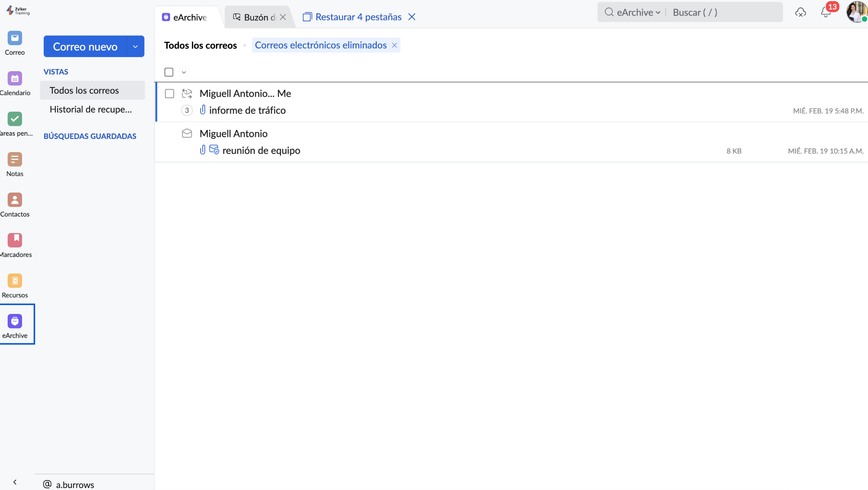Image resolution: width=868 pixels, height=490 pixels.
Task: Open the eArchive search scope dropdown
Action: click(x=638, y=12)
